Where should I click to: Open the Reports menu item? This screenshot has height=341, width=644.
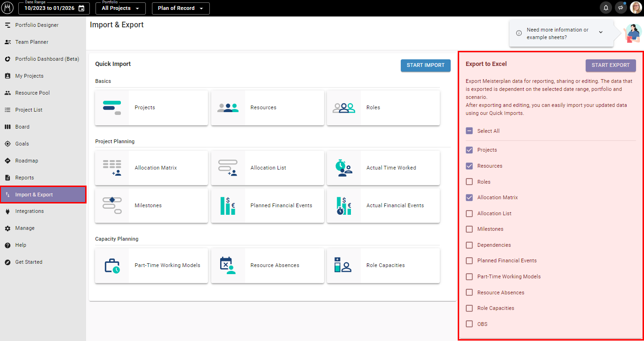43,178
